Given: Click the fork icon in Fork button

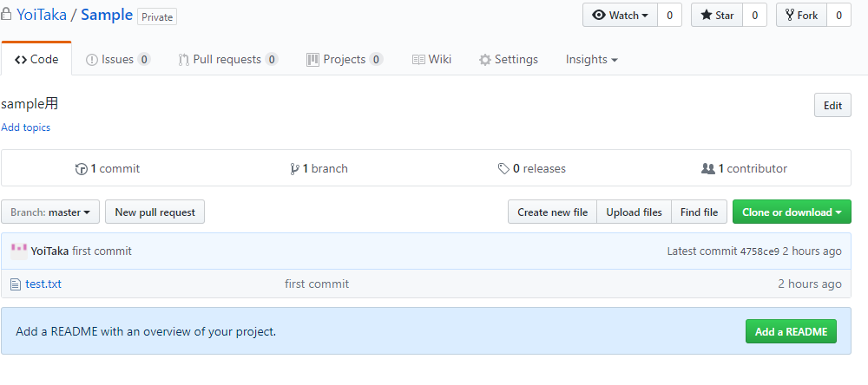Looking at the screenshot, I should click(790, 15).
